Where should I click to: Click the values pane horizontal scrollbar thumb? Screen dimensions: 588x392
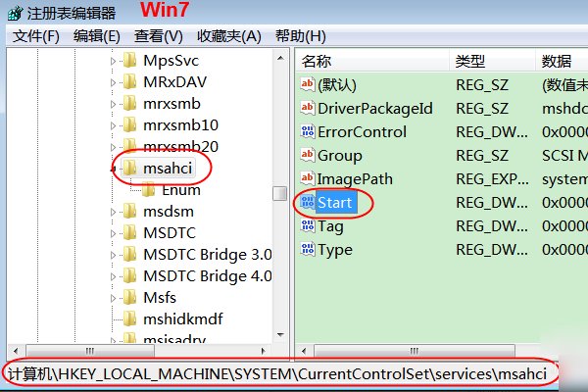tap(415, 351)
